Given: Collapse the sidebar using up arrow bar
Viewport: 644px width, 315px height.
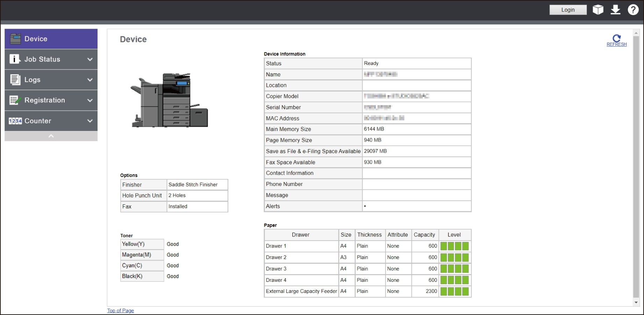Looking at the screenshot, I should tap(51, 136).
